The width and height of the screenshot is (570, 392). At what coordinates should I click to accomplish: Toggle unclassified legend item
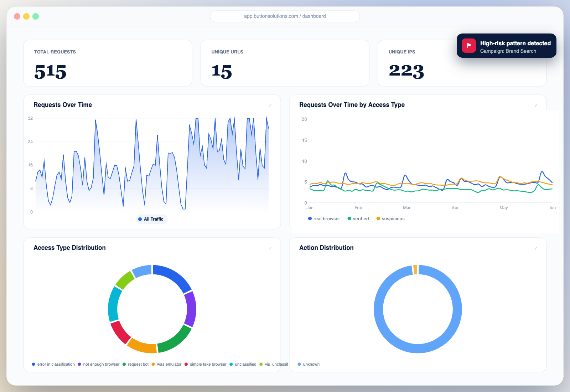[243, 364]
